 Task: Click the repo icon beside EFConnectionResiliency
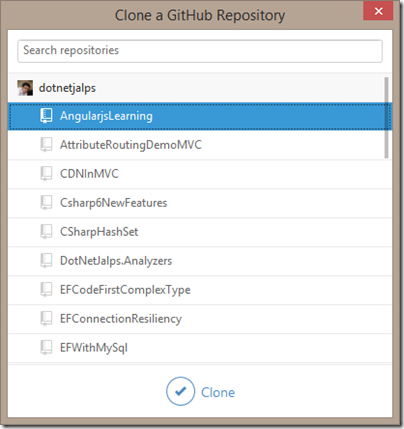coord(46,319)
